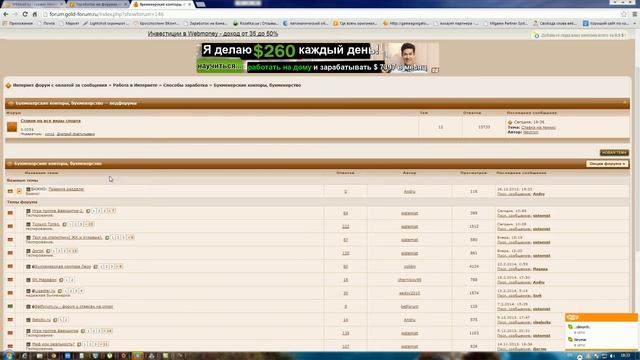
Task: Open the browser home page icon
Action: 35,14
